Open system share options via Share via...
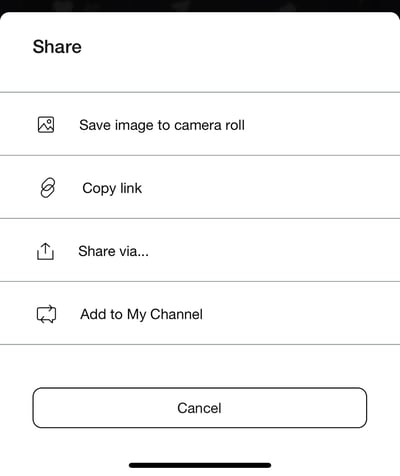 click(200, 250)
